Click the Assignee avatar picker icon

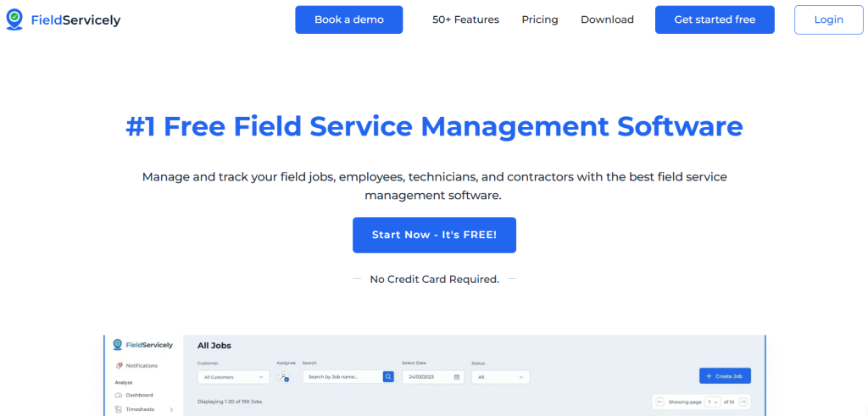[283, 377]
